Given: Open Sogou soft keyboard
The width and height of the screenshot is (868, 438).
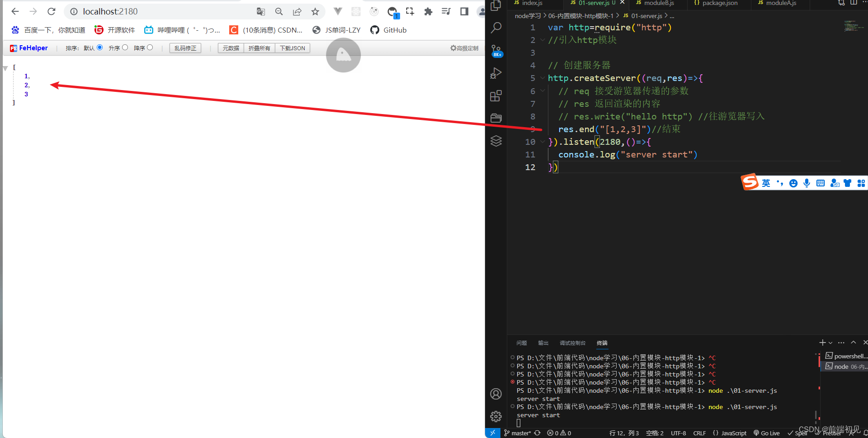Looking at the screenshot, I should point(821,183).
